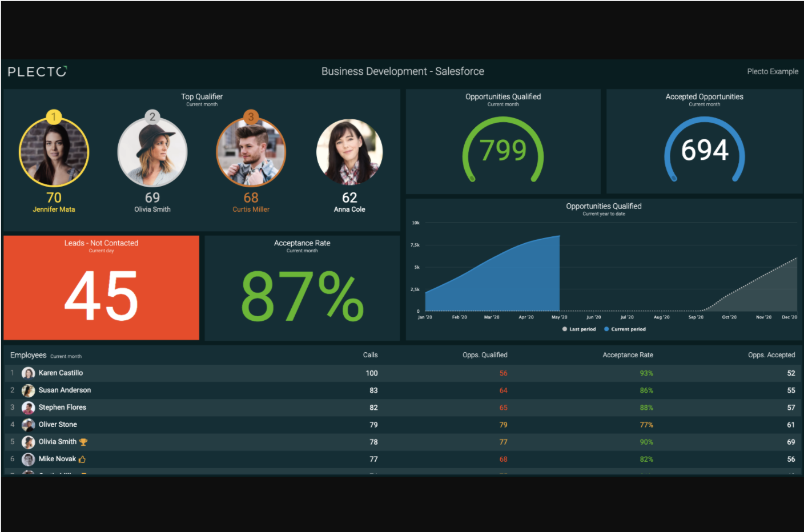This screenshot has width=804, height=532.
Task: Click Karen Castillo's calls value 100
Action: click(x=372, y=373)
